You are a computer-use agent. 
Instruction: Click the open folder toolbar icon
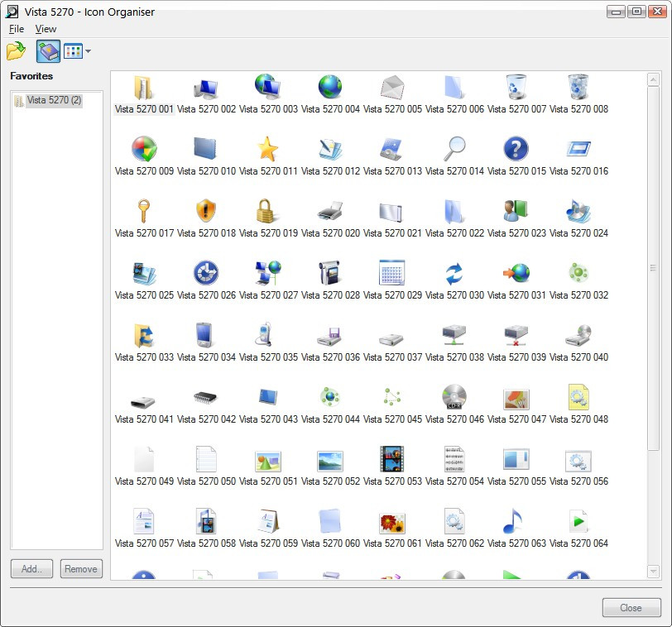(x=17, y=51)
